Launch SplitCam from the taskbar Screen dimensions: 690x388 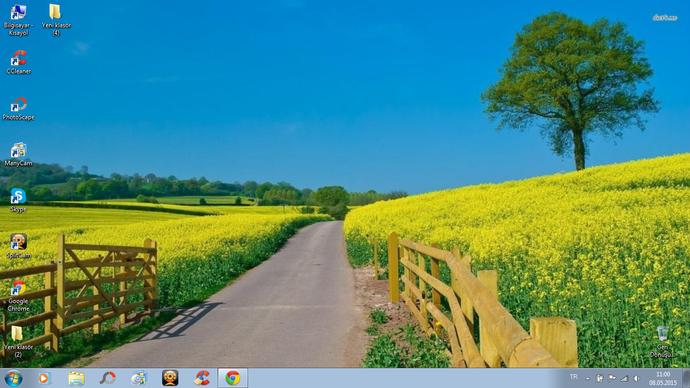(x=170, y=378)
